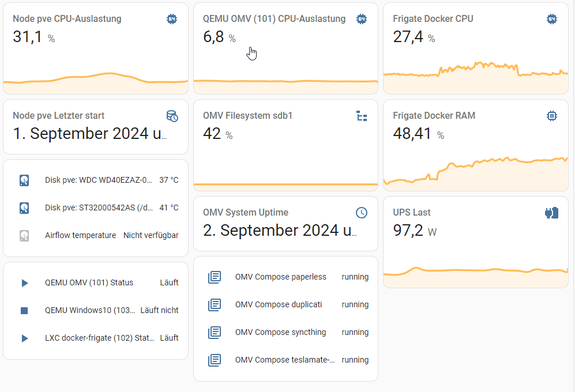Image resolution: width=575 pixels, height=392 pixels.
Task: Select the Airflow temperature row
Action: click(x=81, y=236)
